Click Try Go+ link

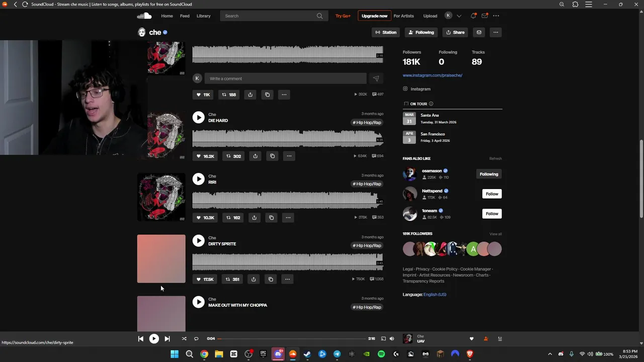[x=343, y=16]
